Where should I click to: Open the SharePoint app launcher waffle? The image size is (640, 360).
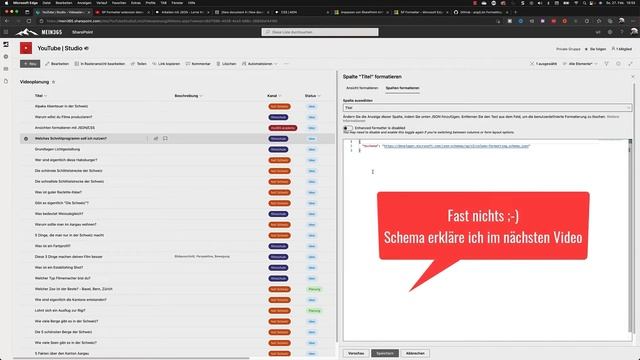point(6,32)
